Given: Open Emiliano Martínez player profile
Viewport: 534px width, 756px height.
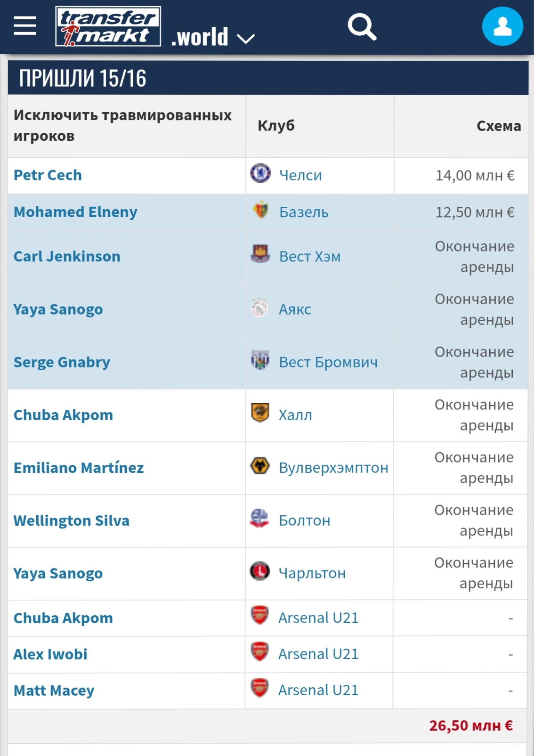Looking at the screenshot, I should tap(79, 468).
